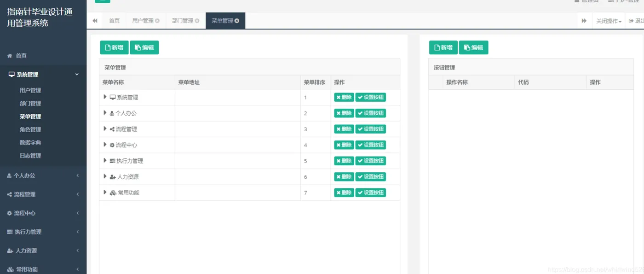Image resolution: width=644 pixels, height=274 pixels.
Task: Click 设置按钮 for the 流程中心 row
Action: point(370,145)
